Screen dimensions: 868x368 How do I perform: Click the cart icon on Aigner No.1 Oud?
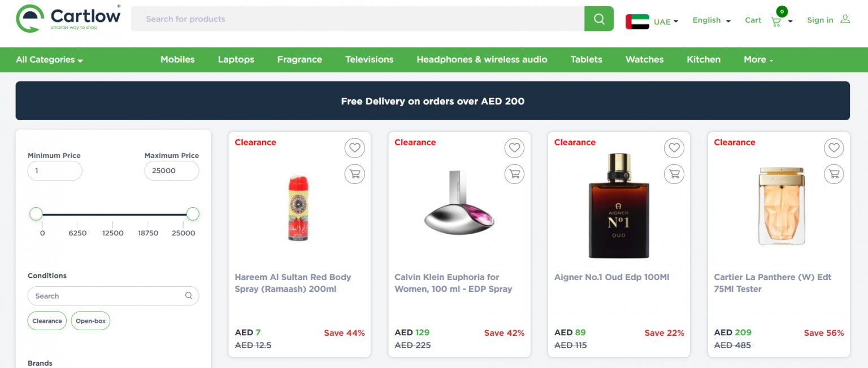674,174
